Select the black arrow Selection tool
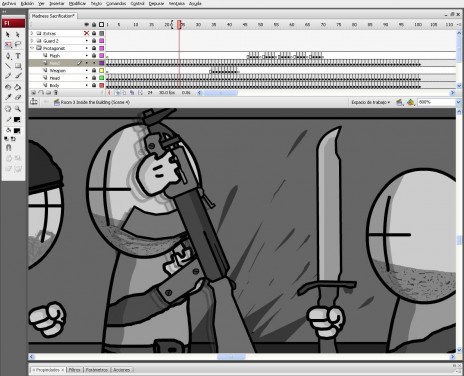Screen dimensions: 464x376 (x=8, y=34)
